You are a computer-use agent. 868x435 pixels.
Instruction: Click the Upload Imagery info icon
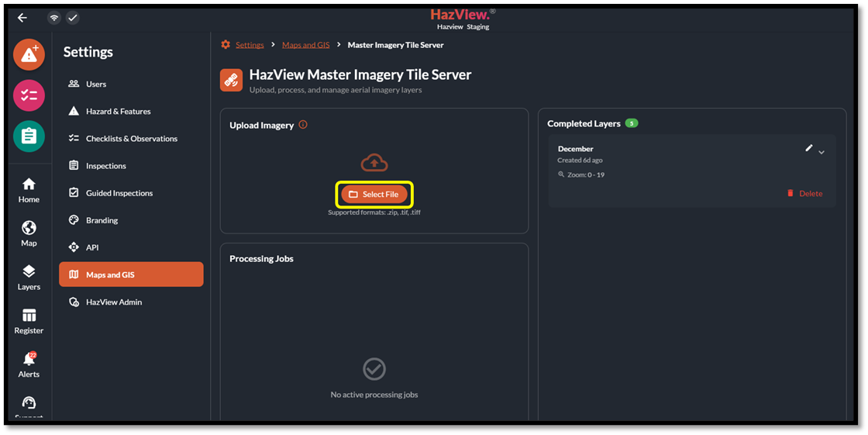pyautogui.click(x=303, y=125)
